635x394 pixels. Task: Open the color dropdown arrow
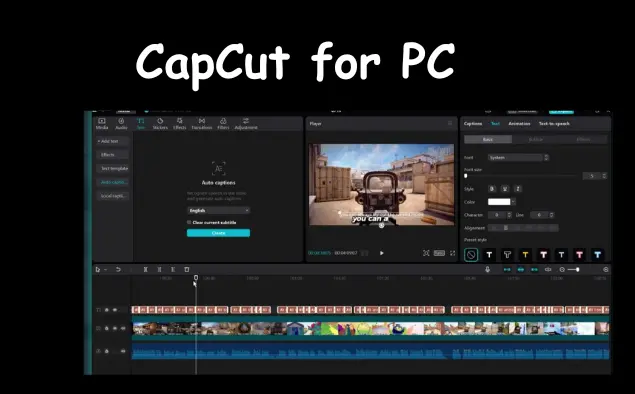[514, 202]
